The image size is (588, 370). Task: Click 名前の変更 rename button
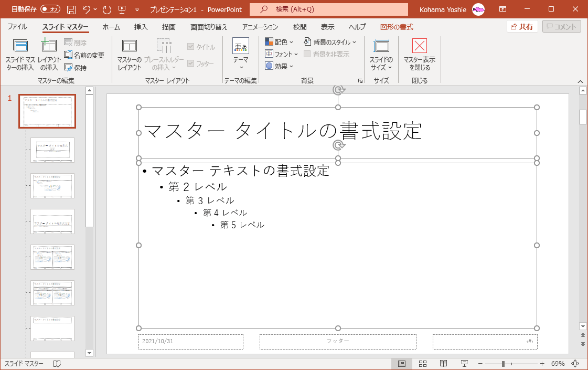point(84,55)
